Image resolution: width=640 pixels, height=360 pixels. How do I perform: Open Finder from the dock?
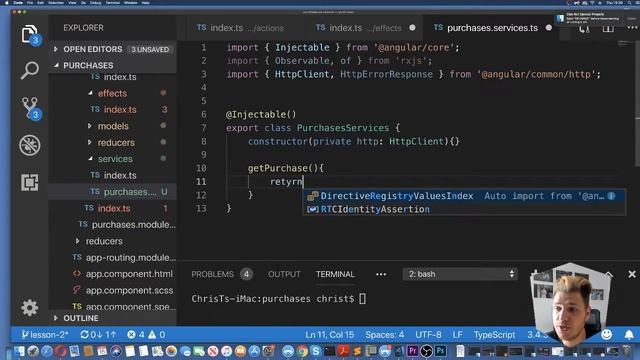coord(19,351)
